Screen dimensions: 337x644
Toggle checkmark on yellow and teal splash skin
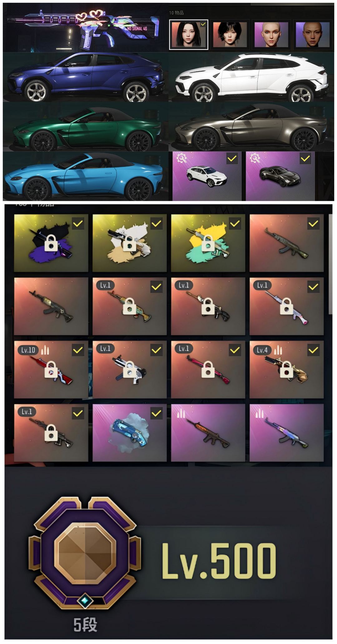[x=235, y=224]
